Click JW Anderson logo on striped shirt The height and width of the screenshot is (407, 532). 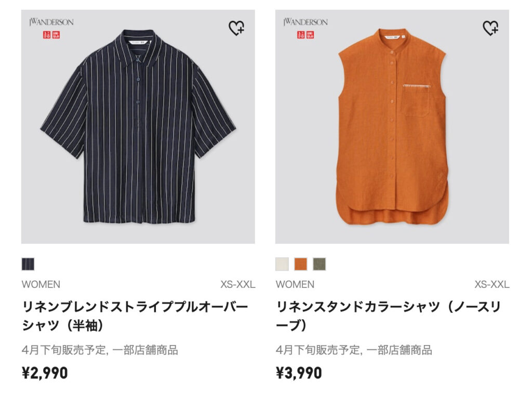pos(51,22)
